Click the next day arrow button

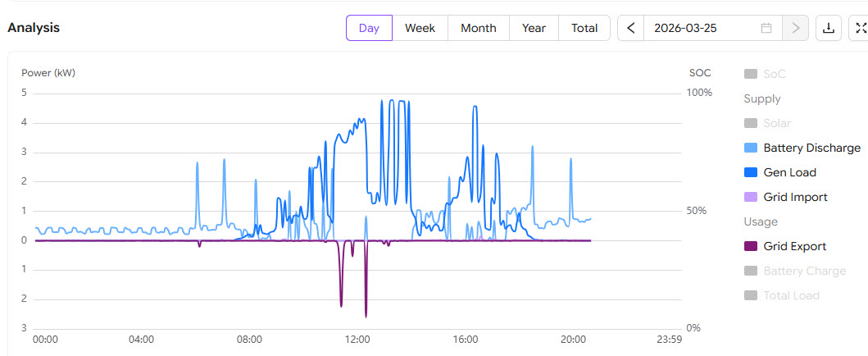tap(794, 28)
